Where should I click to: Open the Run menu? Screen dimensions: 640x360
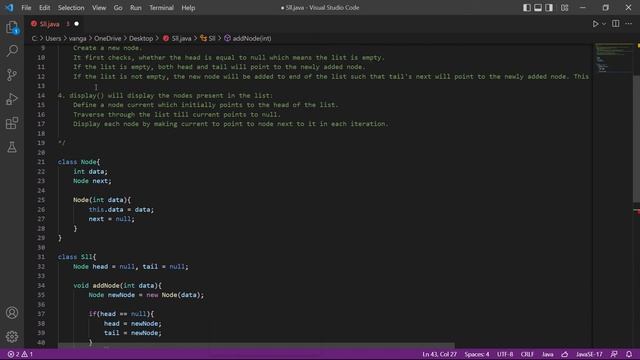click(136, 8)
